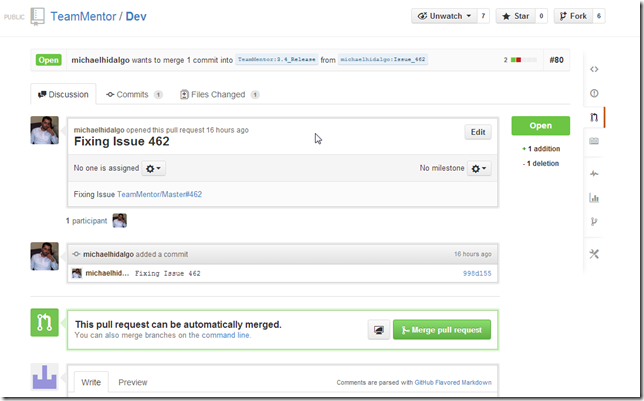Click the Pull Requests sidebar icon

(x=594, y=117)
